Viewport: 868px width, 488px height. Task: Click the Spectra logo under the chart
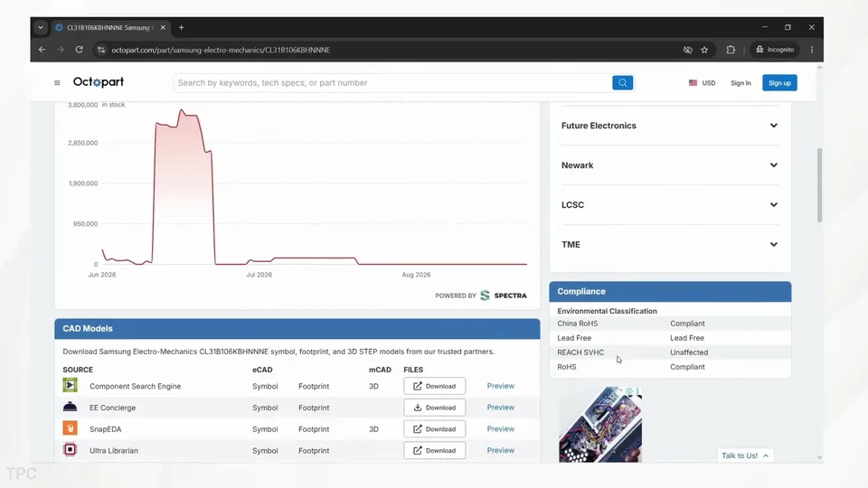coord(504,296)
